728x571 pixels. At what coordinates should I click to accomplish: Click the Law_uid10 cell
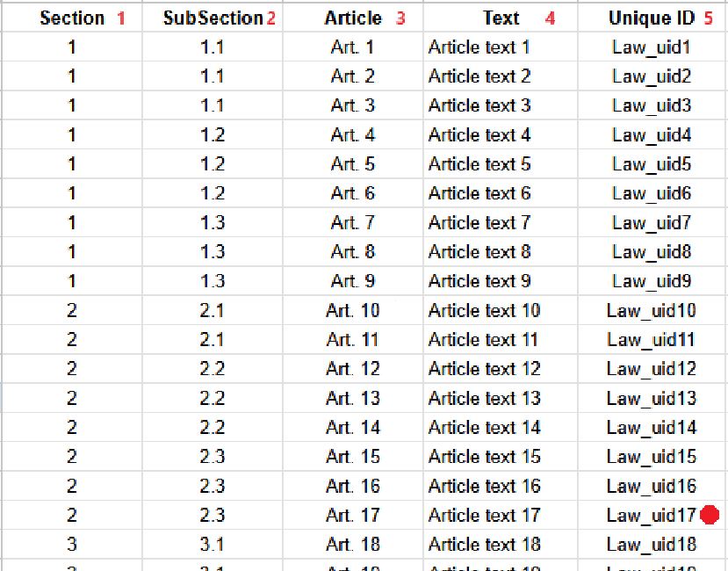click(652, 311)
